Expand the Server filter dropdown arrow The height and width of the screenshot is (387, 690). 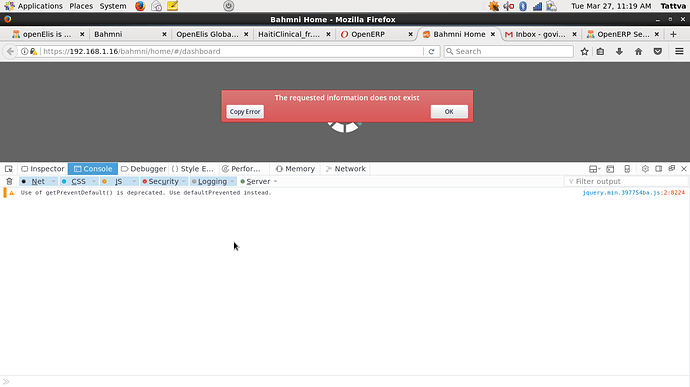[x=275, y=181]
